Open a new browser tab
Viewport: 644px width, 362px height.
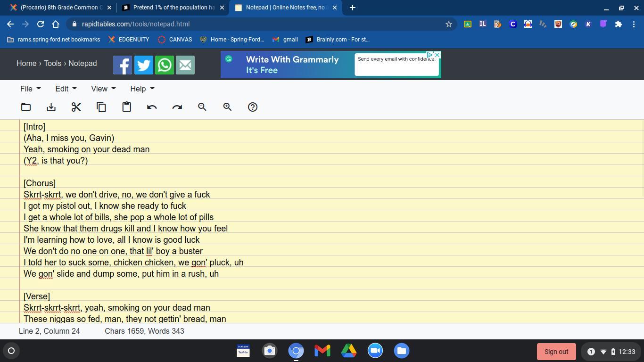pos(353,8)
